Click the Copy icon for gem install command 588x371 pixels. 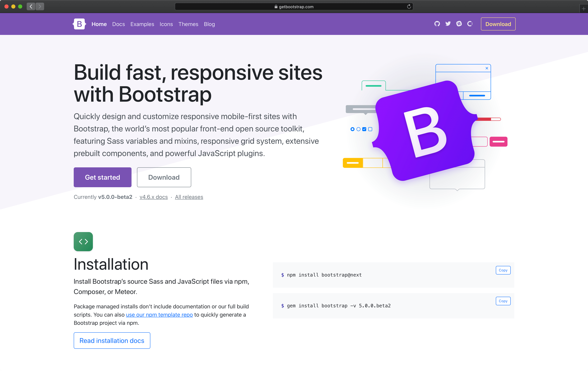click(x=503, y=301)
